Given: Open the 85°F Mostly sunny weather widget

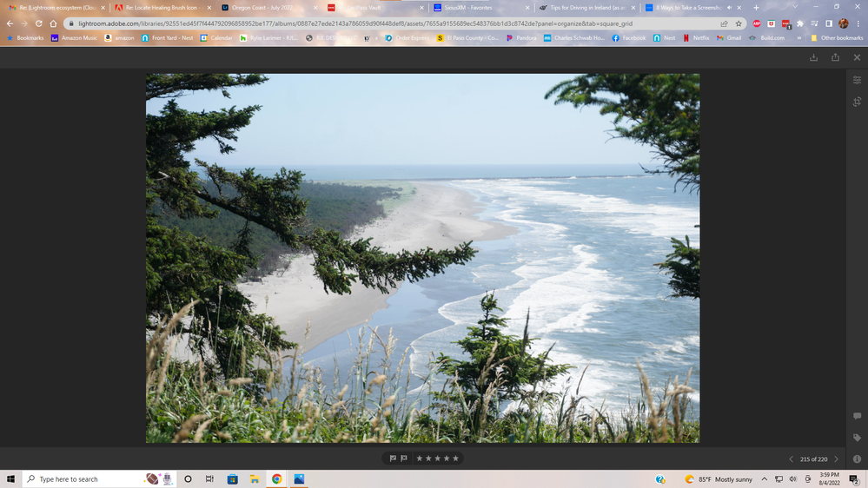Looking at the screenshot, I should point(719,479).
